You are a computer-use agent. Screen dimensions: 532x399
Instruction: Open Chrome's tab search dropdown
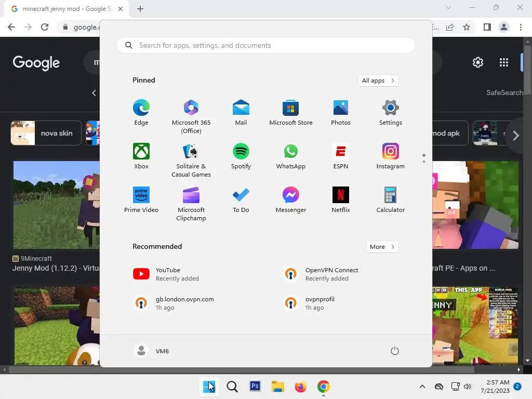(x=448, y=7)
